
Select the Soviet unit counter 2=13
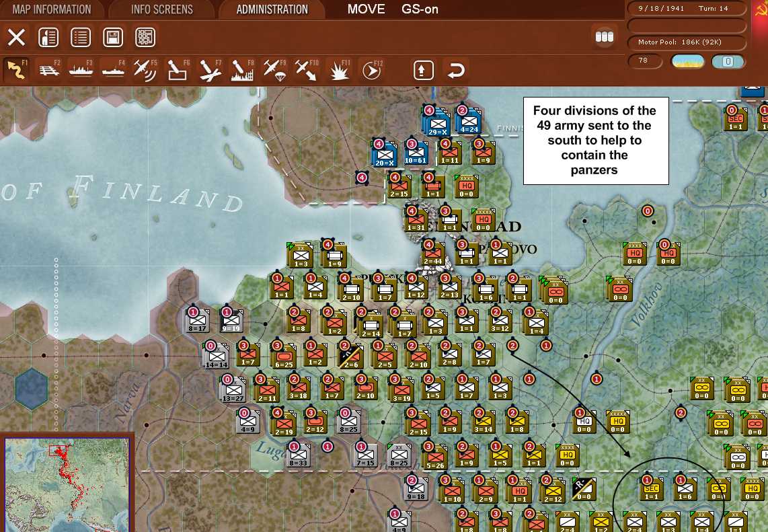[450, 287]
